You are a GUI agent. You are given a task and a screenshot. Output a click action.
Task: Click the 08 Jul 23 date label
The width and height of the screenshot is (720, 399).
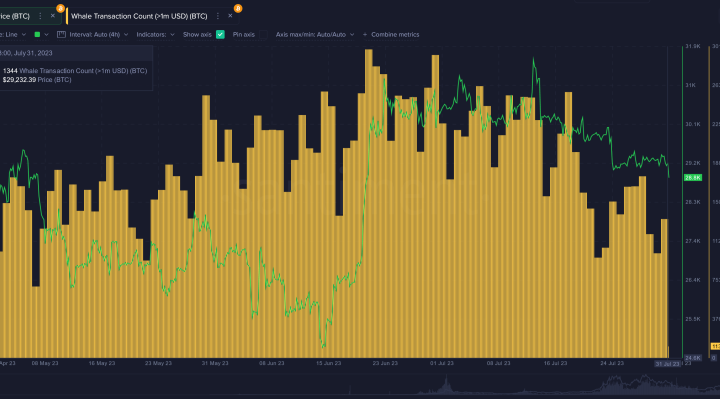point(499,363)
